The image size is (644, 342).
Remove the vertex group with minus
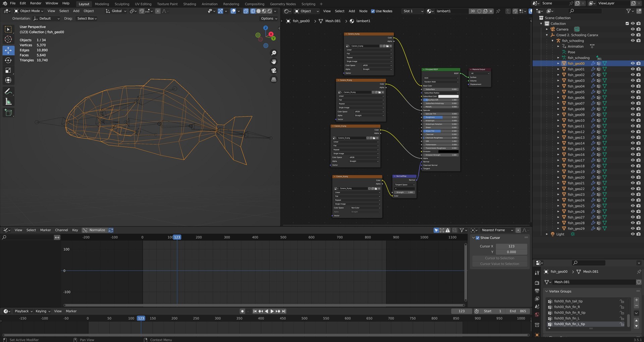(x=637, y=305)
